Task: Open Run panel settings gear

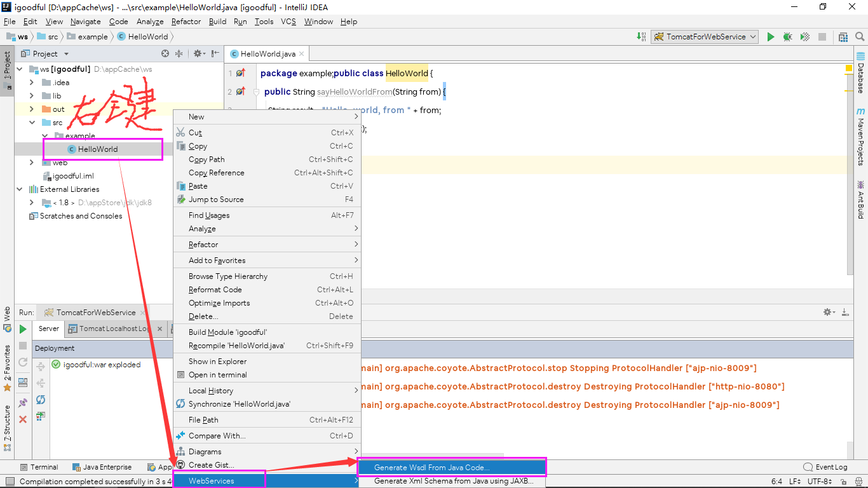Action: click(x=829, y=312)
